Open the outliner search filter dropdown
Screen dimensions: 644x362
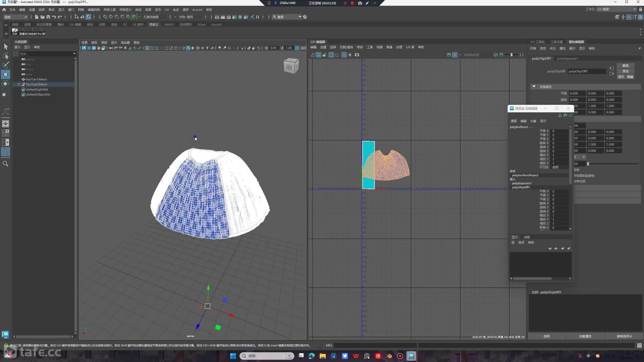tap(74, 54)
